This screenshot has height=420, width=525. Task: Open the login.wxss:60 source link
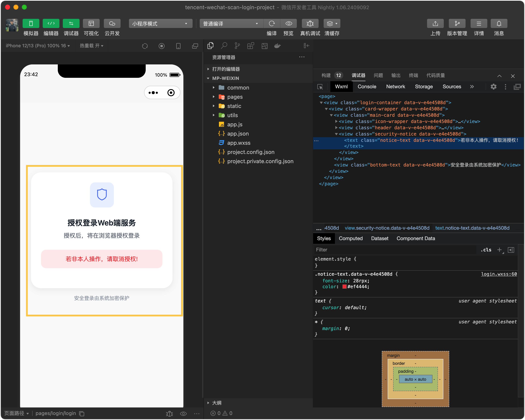tap(499, 274)
